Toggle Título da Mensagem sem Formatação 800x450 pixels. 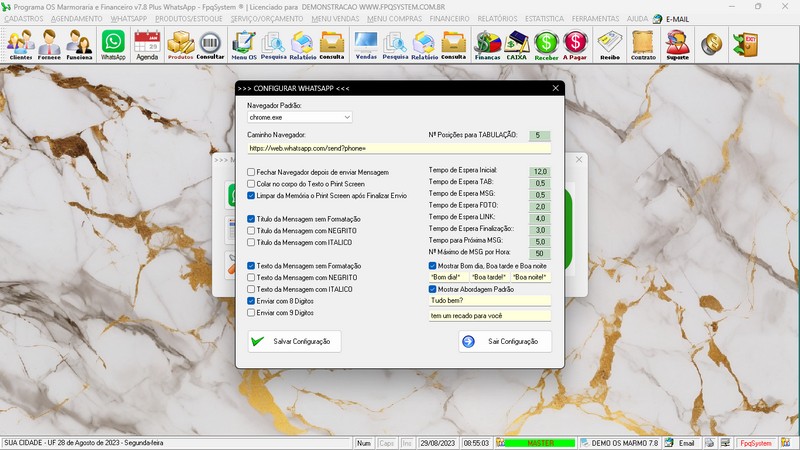[x=251, y=219]
